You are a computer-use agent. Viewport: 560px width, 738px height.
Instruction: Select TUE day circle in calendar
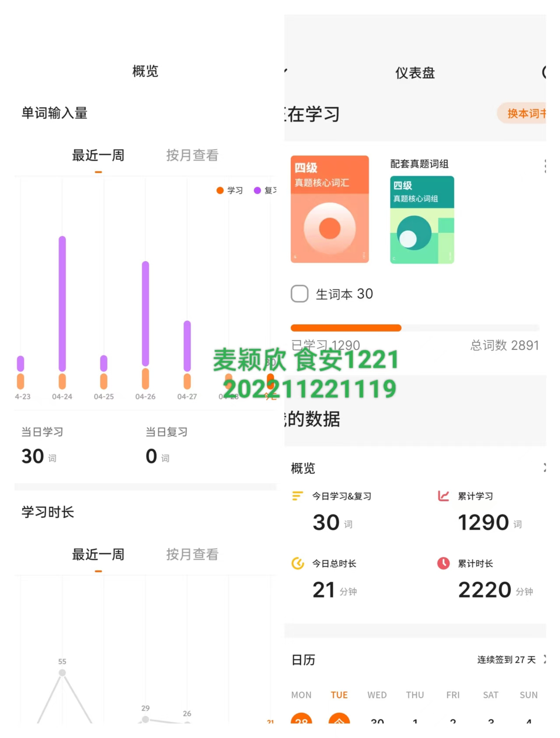(339, 718)
